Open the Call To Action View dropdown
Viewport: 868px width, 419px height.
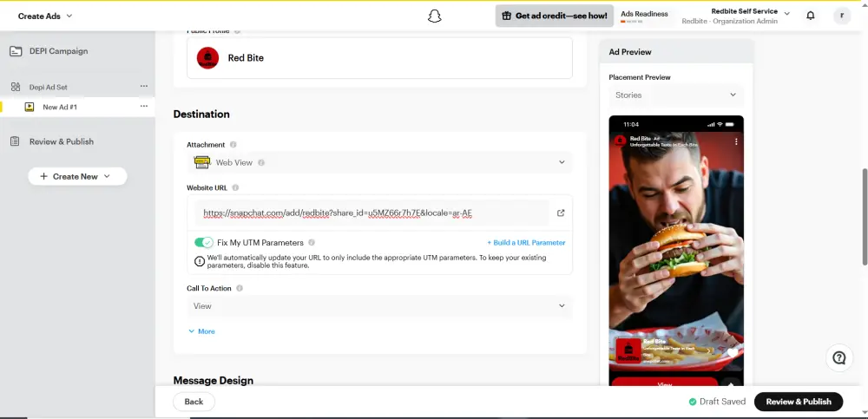coord(380,306)
